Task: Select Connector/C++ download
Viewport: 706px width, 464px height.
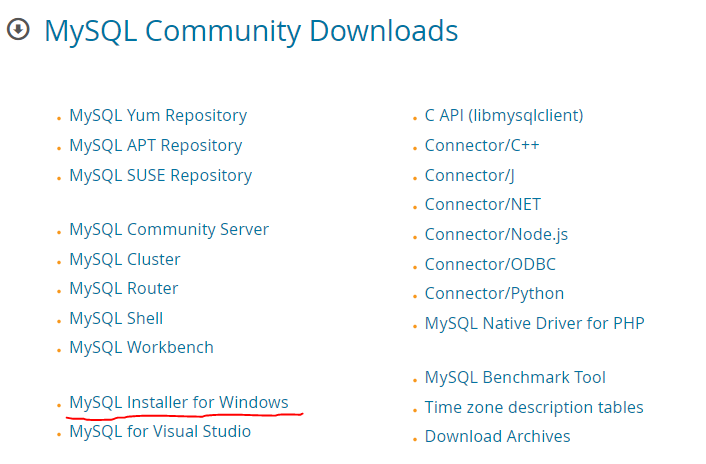Action: coord(482,145)
